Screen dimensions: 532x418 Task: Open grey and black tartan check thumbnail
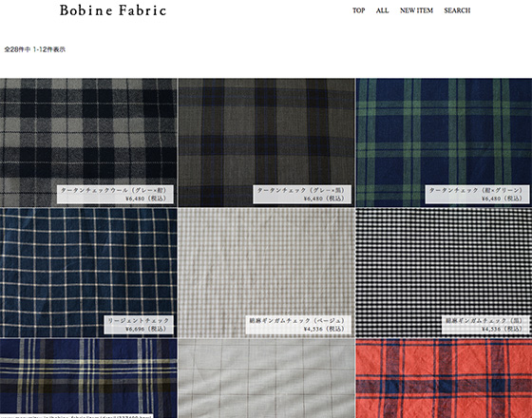(266, 142)
